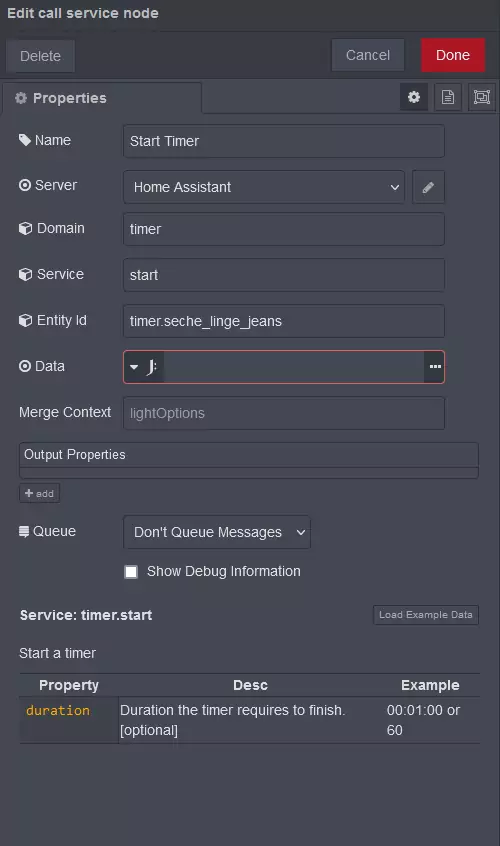Open the node description document icon

pyautogui.click(x=448, y=97)
